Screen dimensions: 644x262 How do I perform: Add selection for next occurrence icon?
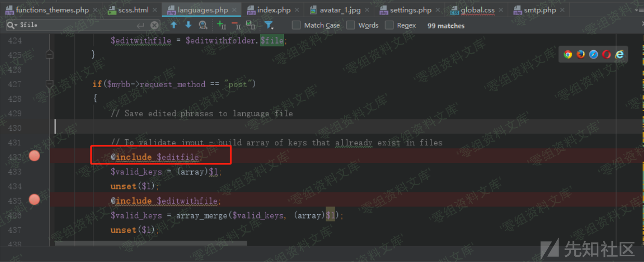(221, 25)
